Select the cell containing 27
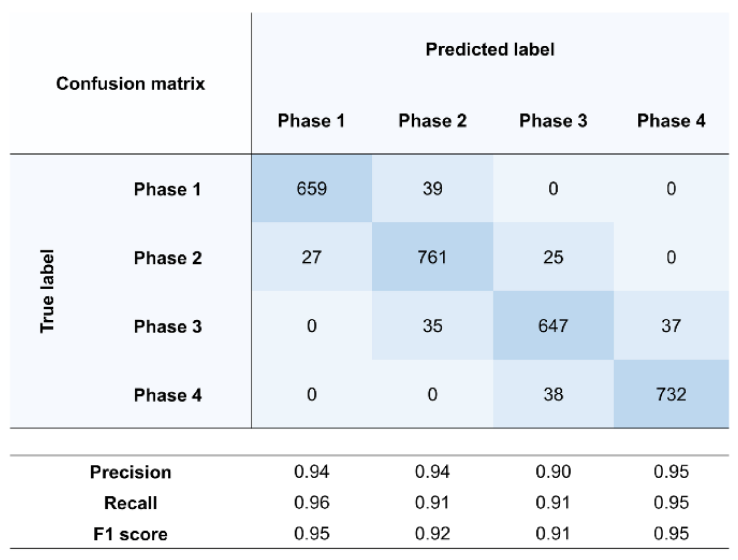 click(312, 257)
